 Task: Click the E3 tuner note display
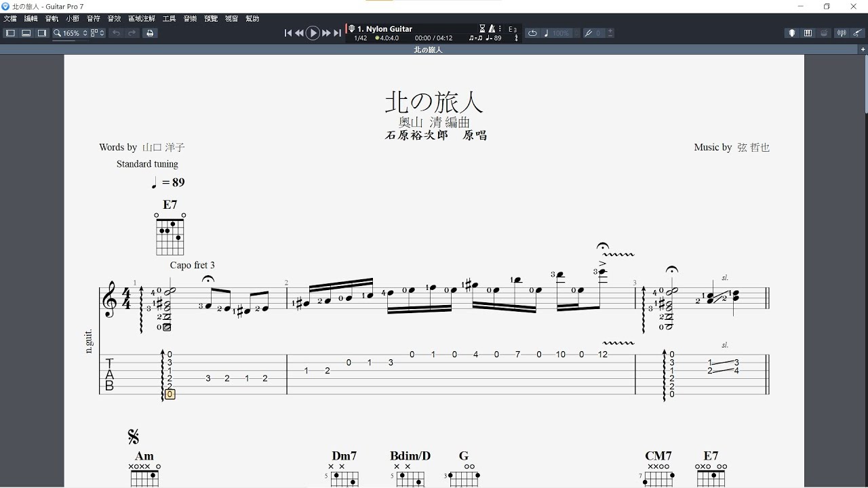coord(513,30)
